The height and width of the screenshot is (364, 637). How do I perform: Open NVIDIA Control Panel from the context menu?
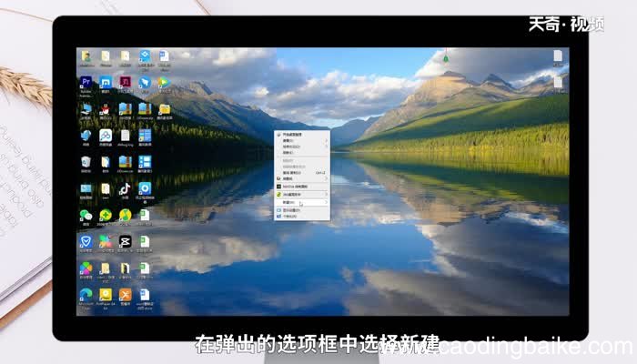tap(302, 187)
